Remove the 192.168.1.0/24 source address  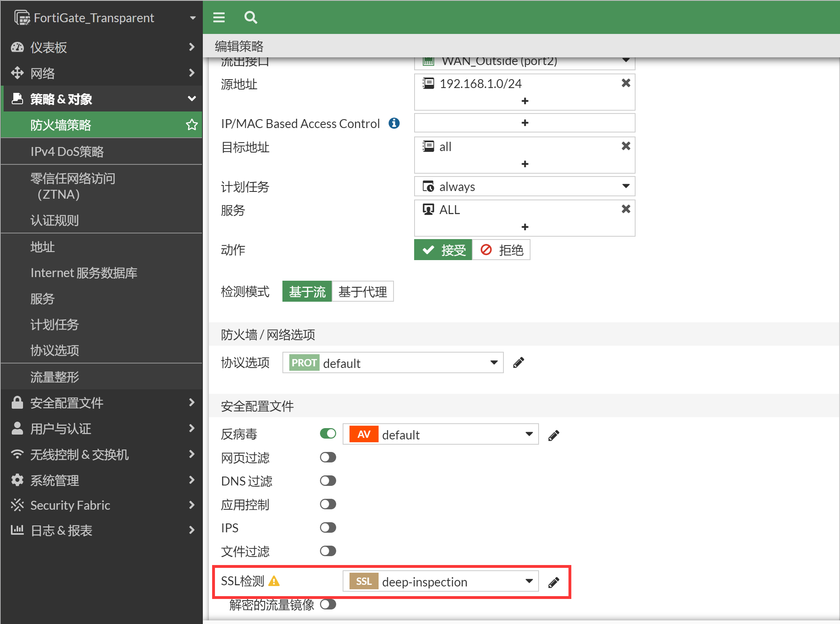(x=625, y=83)
